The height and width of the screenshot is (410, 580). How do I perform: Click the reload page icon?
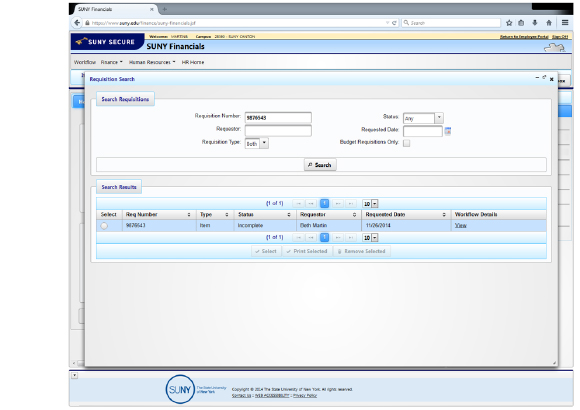tap(394, 23)
